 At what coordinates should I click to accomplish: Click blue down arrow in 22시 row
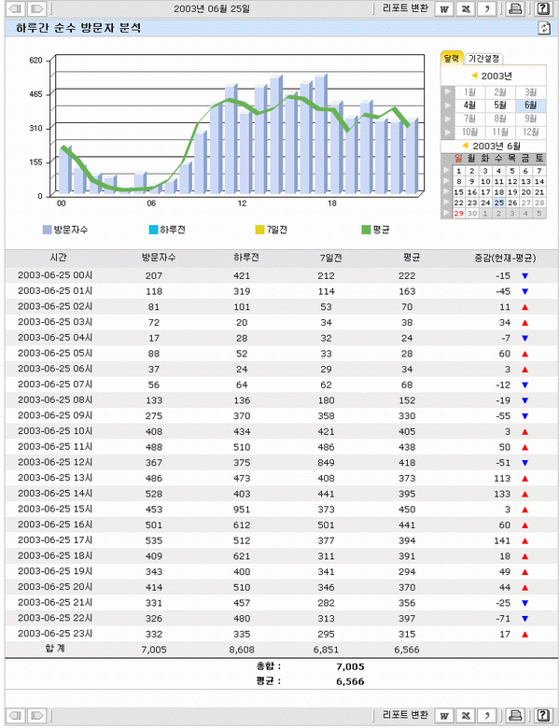click(x=525, y=619)
